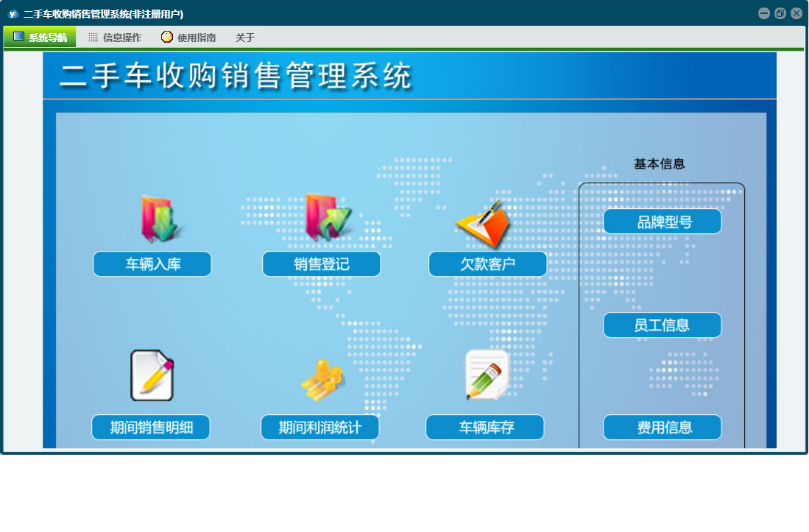
Task: Click the 系统导航 monitor icon
Action: (x=18, y=36)
